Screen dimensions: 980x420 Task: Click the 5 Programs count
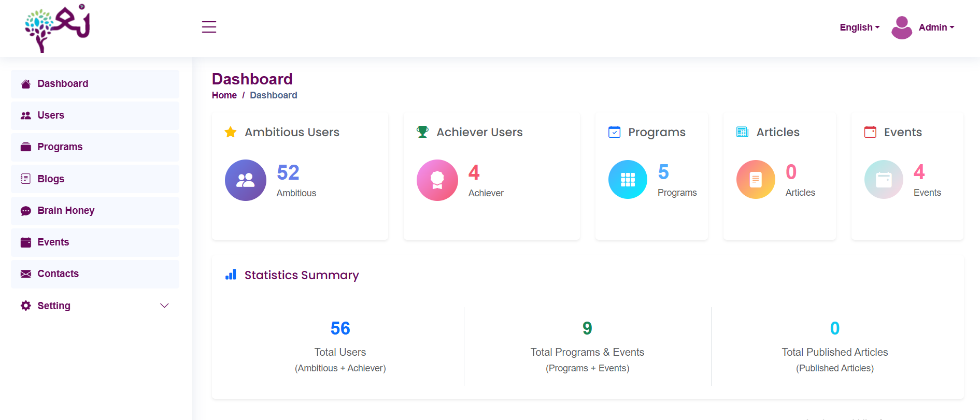(663, 172)
